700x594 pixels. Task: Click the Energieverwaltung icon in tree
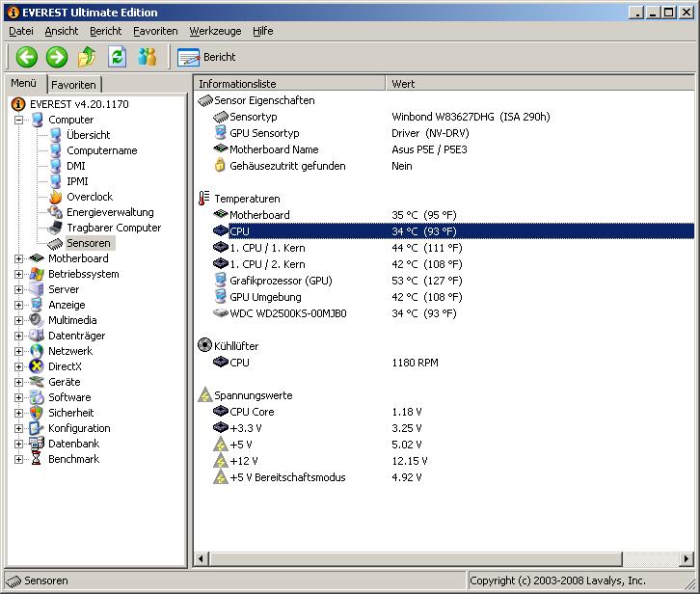[x=55, y=212]
